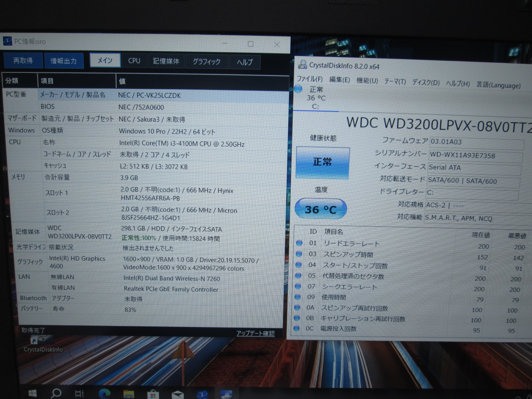532x399 pixels.
Task: Click status dot for 使用時間 row
Action: tap(298, 297)
